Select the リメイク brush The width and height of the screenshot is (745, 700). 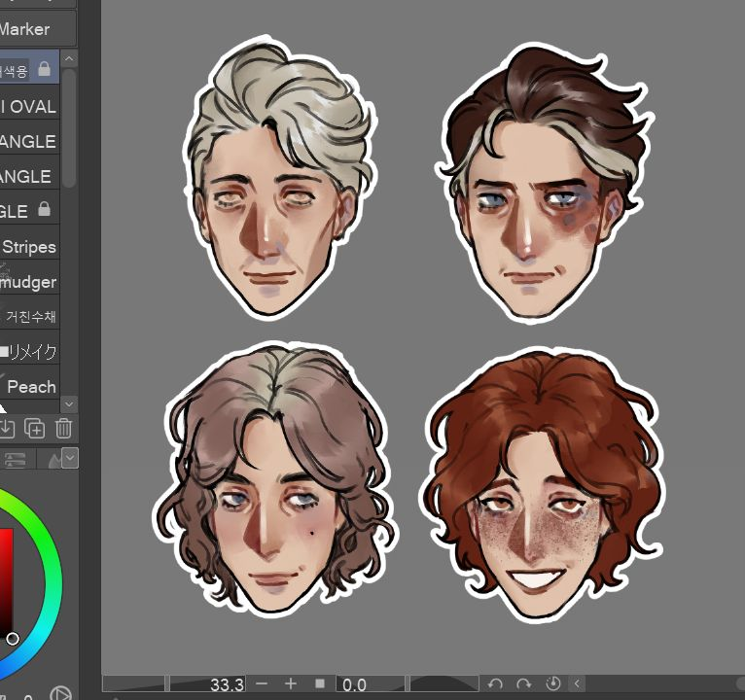(x=29, y=351)
